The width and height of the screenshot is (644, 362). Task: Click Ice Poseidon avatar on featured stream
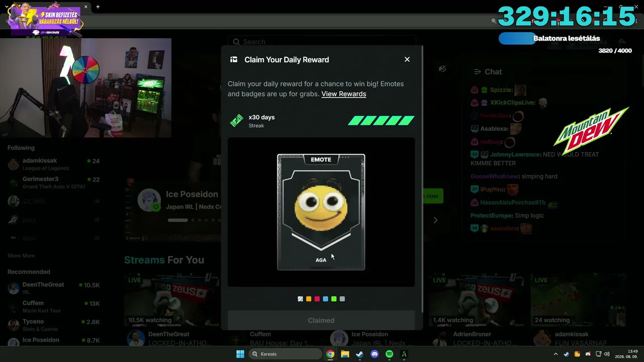149,201
